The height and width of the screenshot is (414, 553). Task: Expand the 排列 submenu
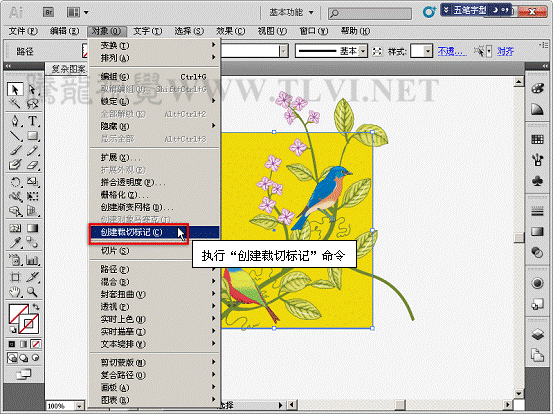tap(154, 58)
